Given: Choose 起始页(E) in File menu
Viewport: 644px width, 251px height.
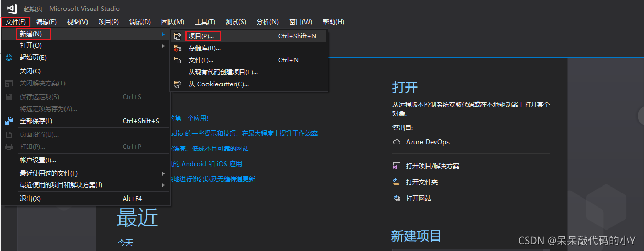Looking at the screenshot, I should click(x=86, y=58).
